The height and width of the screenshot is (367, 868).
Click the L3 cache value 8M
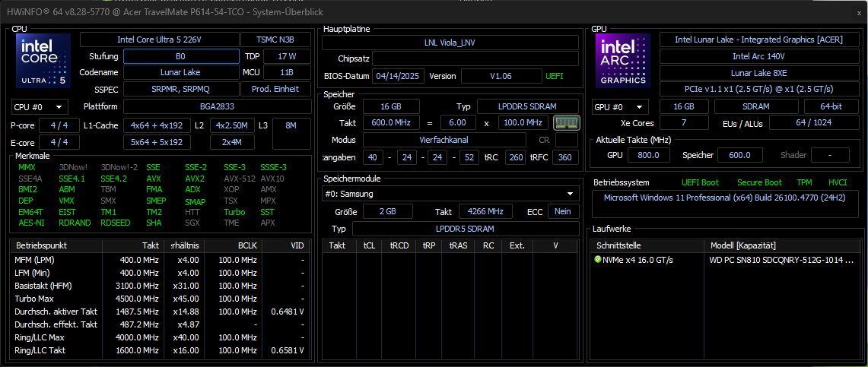(x=291, y=134)
